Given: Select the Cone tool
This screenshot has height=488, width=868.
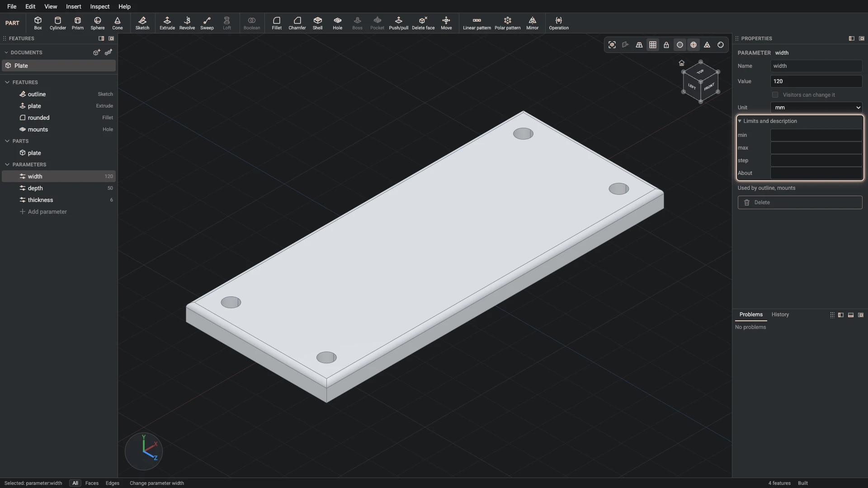Looking at the screenshot, I should pos(118,23).
